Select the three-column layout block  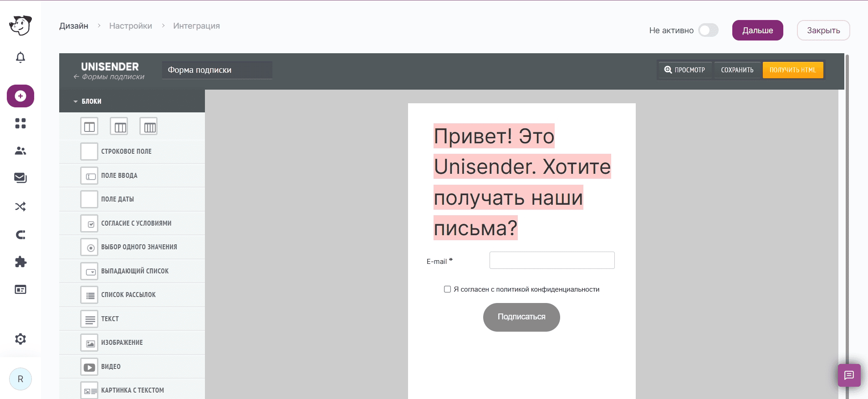119,126
